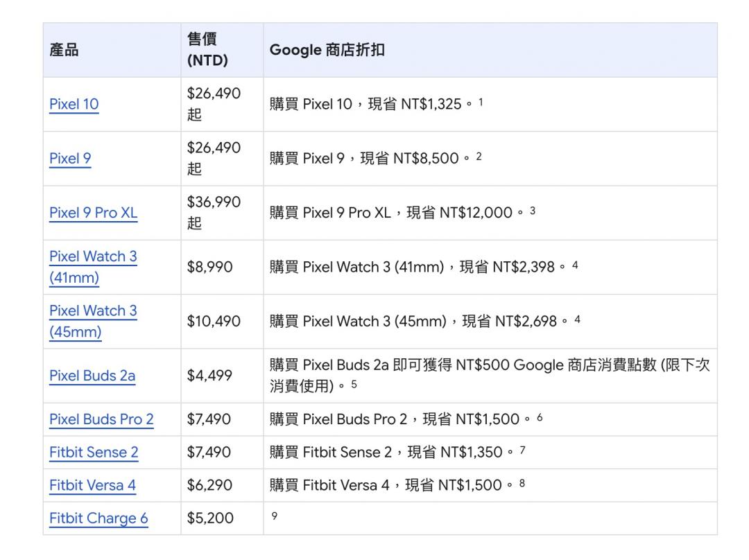Open the Fitbit Sense 2 product link

(x=94, y=453)
